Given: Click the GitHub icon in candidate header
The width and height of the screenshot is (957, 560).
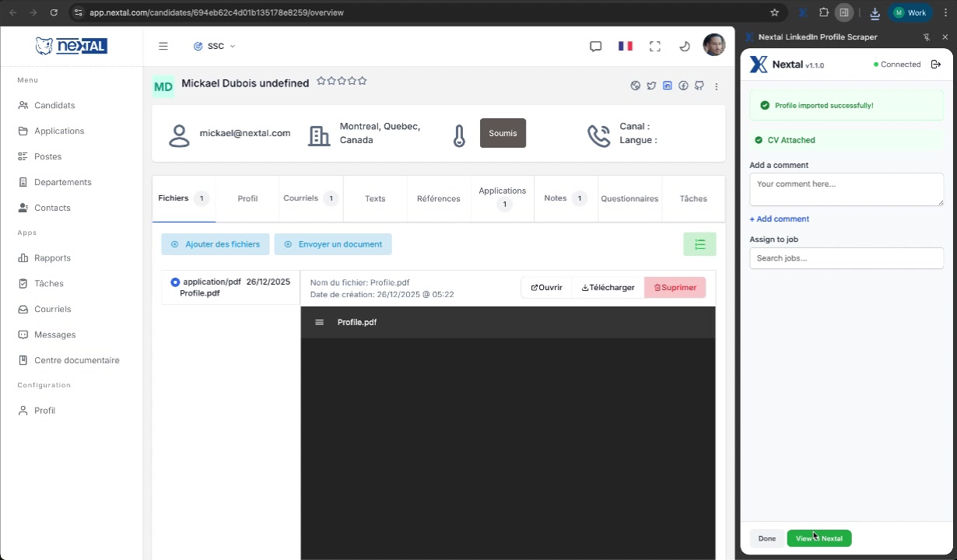Looking at the screenshot, I should click(x=699, y=86).
